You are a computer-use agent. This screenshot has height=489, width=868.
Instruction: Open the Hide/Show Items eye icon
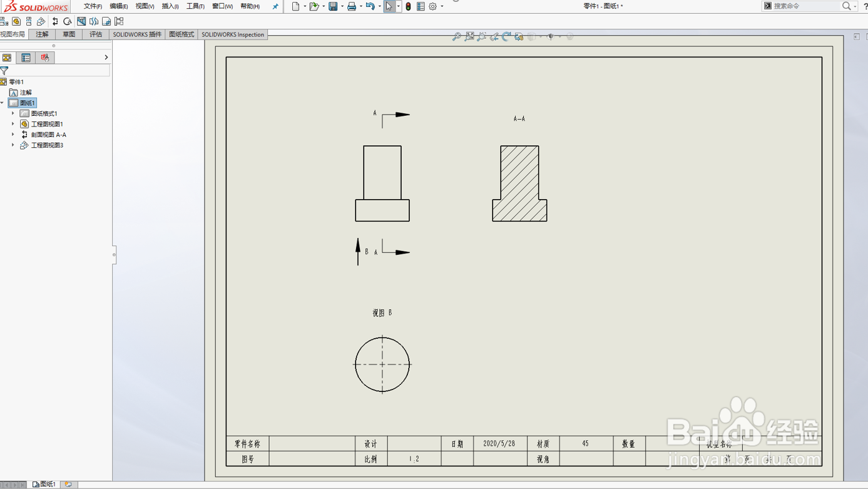(551, 36)
